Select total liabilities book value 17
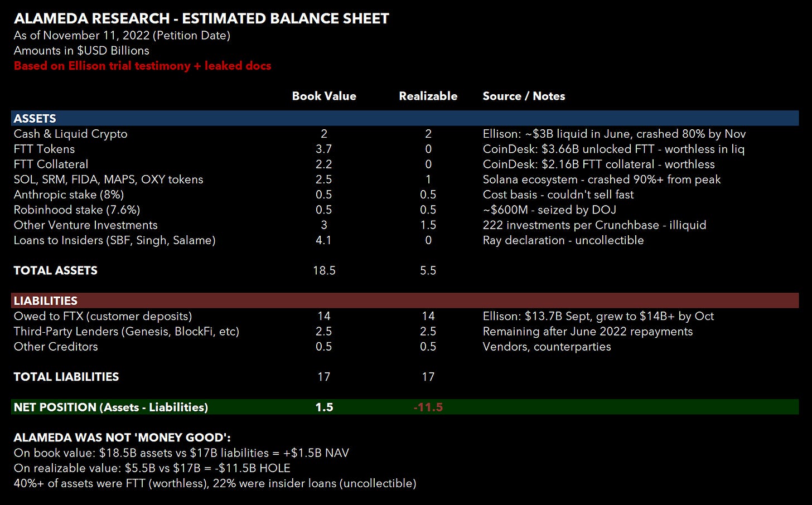The image size is (812, 505). pyautogui.click(x=324, y=377)
